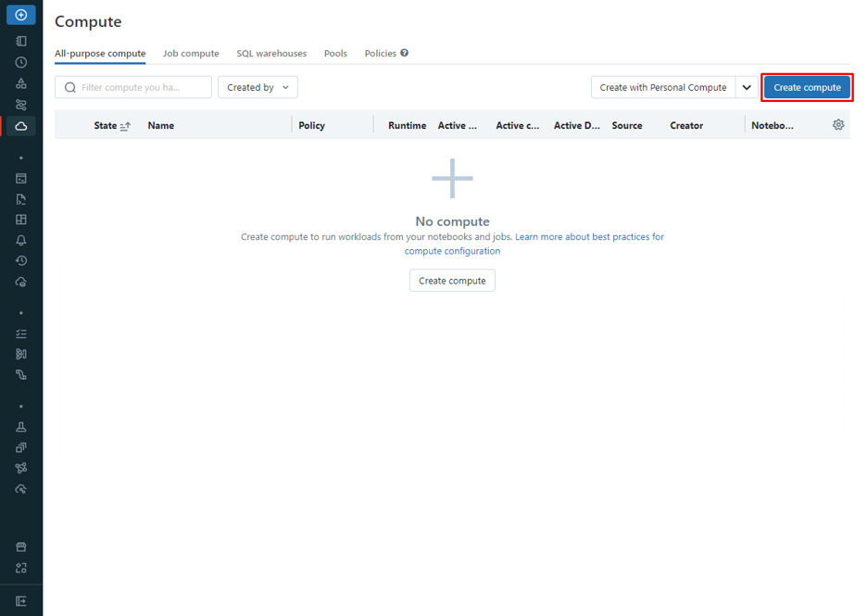Screen dimensions: 867x616
Task: Open Data Ingestion icon in sidebar
Action: (21, 354)
